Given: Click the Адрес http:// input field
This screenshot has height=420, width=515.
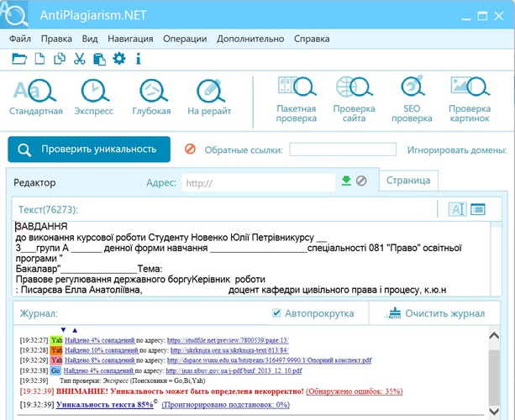Looking at the screenshot, I should (x=259, y=182).
